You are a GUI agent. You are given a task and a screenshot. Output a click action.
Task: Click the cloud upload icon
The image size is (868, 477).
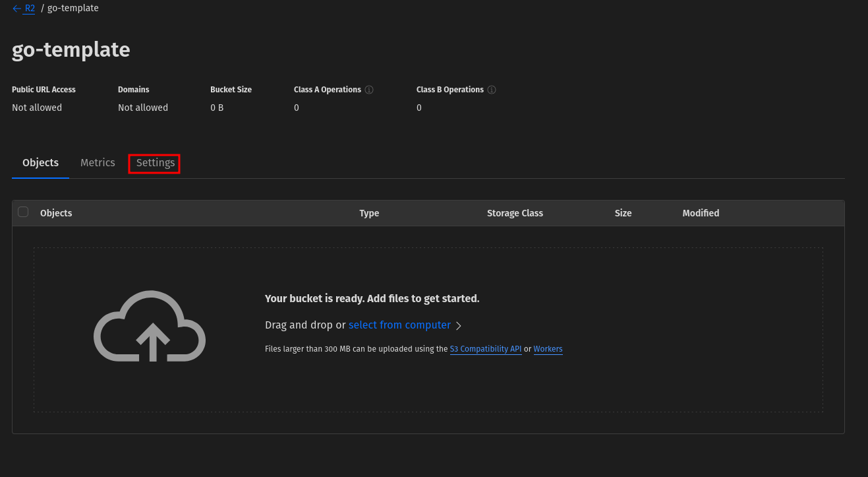click(x=150, y=326)
